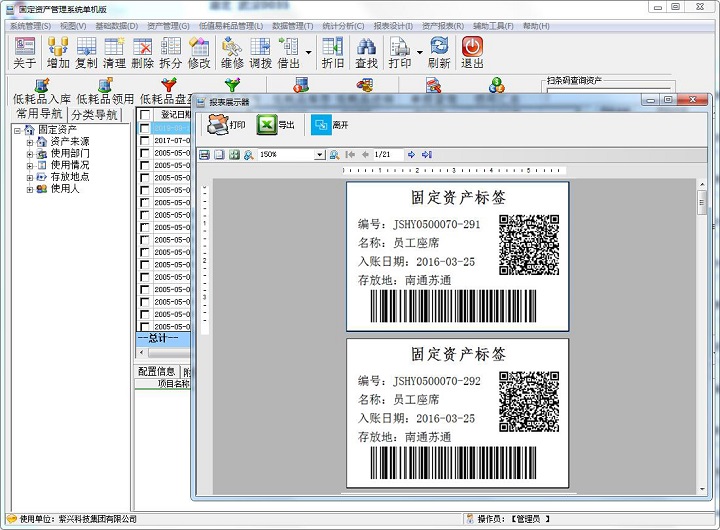Click the small printer icon in report viewer bar
This screenshot has width=720, height=530.
pos(204,155)
